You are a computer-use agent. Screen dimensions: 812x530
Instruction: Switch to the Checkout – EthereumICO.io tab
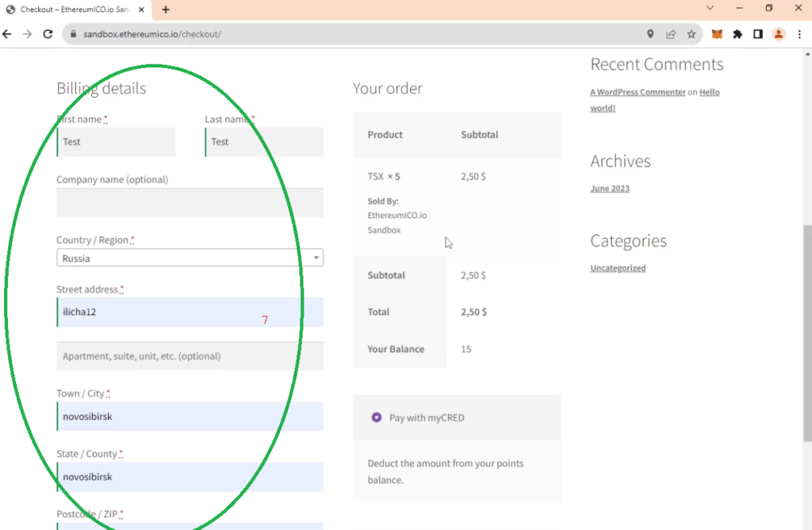tap(71, 10)
